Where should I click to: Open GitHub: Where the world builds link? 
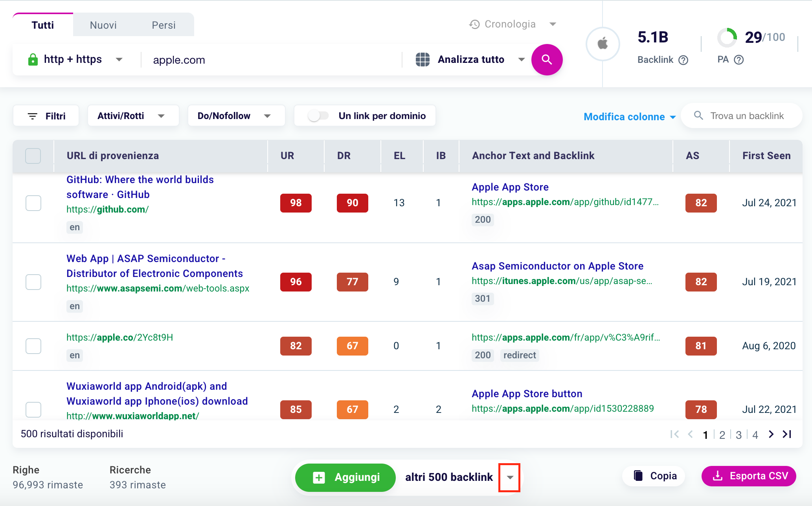point(140,187)
